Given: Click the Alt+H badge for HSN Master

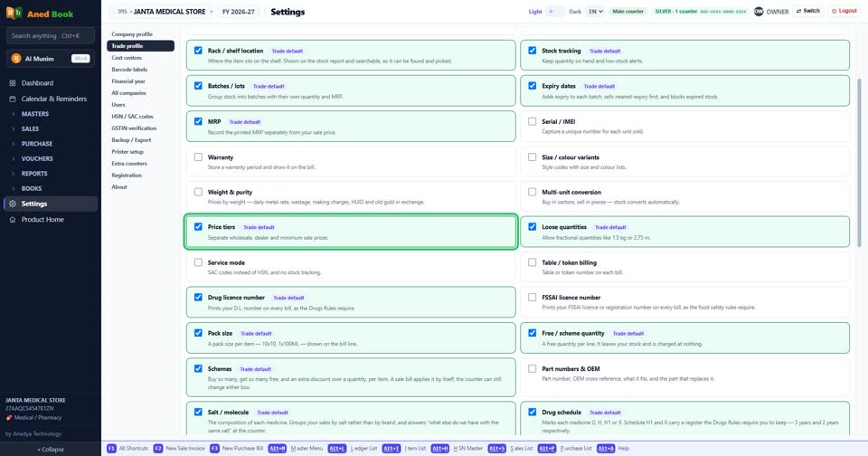Looking at the screenshot, I should pyautogui.click(x=440, y=448).
